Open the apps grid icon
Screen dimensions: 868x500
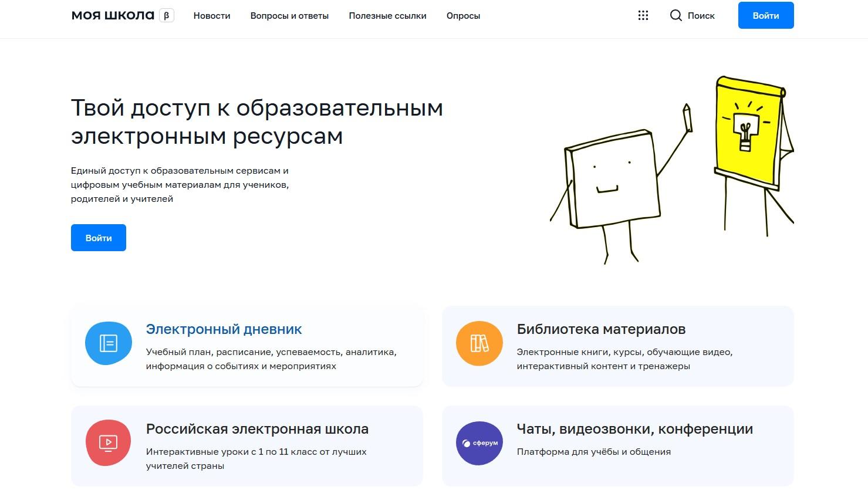[x=643, y=16]
